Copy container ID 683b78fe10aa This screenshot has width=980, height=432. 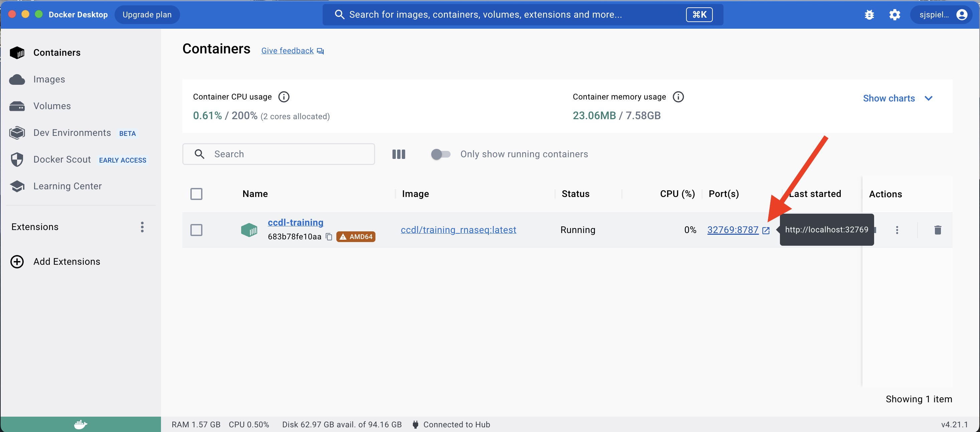[329, 237]
